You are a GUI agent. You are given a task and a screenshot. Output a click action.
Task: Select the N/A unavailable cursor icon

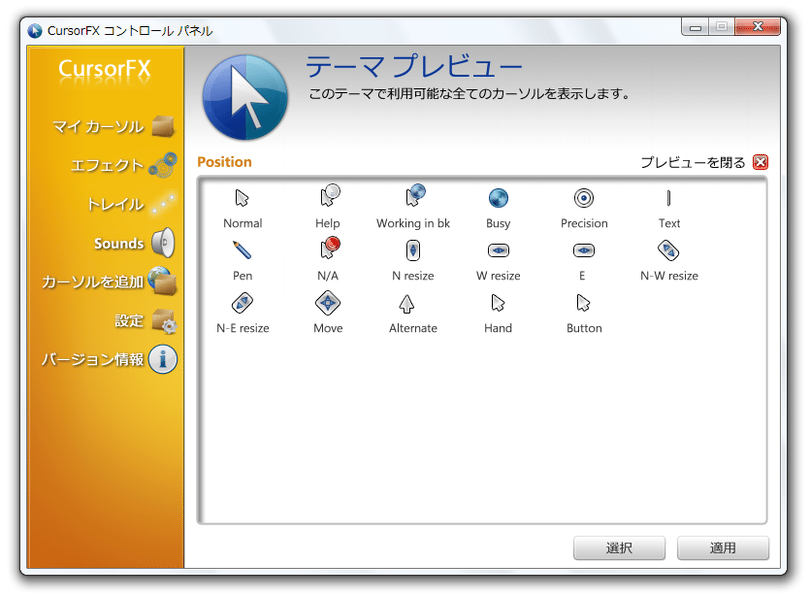[x=330, y=248]
